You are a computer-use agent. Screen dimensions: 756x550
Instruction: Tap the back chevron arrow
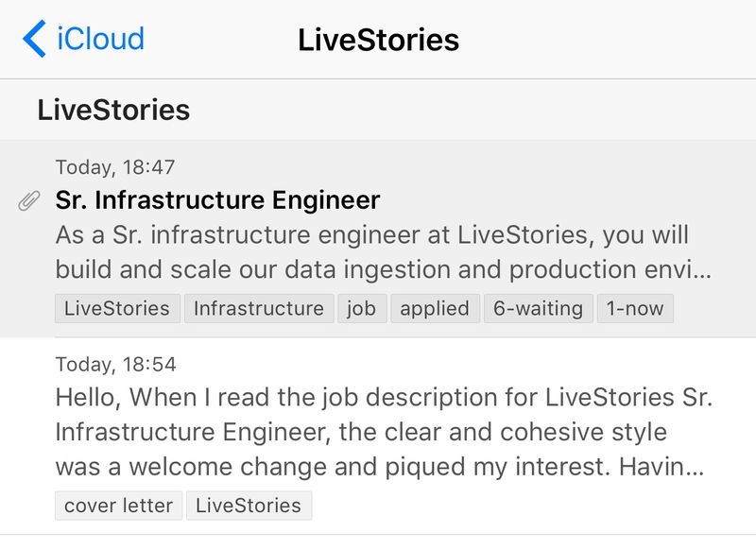[33, 39]
